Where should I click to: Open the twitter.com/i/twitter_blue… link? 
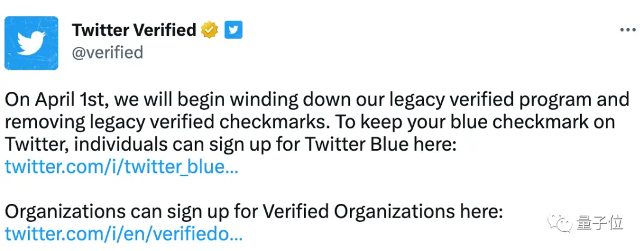click(x=122, y=168)
